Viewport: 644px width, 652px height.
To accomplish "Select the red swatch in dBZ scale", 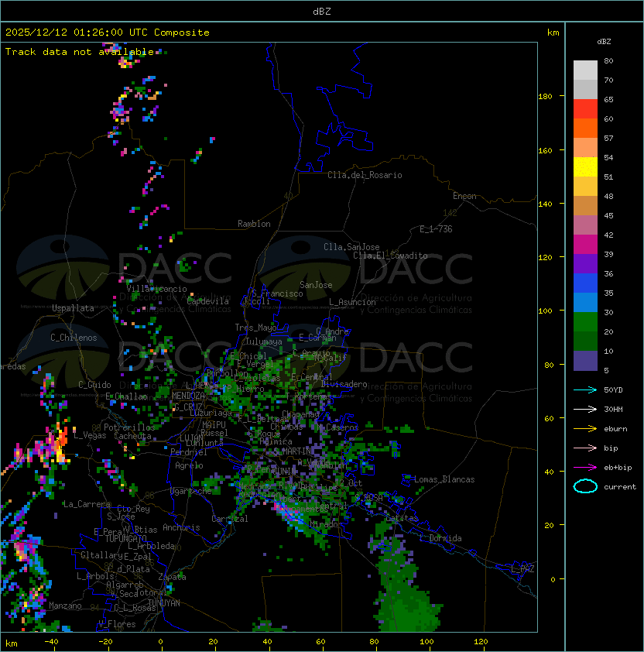I will tap(585, 108).
